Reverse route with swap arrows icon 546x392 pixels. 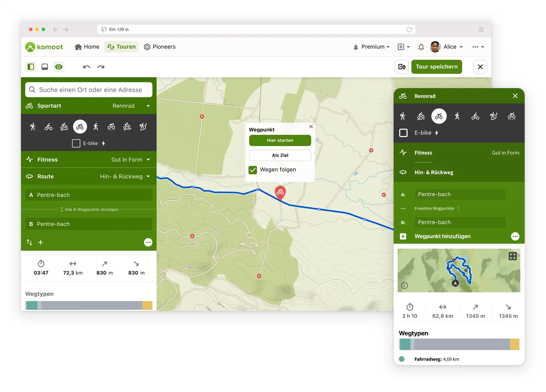coord(29,242)
